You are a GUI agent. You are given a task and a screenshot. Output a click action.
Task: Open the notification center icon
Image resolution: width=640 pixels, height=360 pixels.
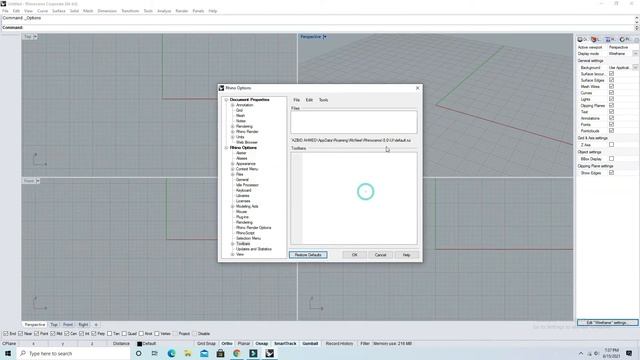(629, 353)
